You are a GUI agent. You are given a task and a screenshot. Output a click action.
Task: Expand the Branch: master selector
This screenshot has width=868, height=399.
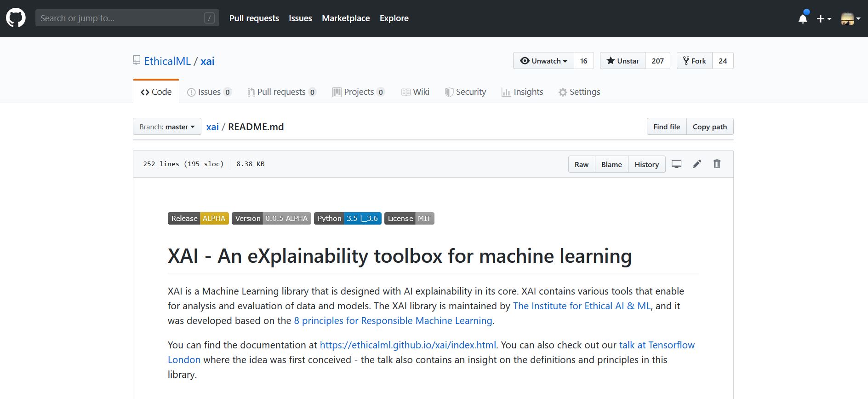(x=167, y=127)
